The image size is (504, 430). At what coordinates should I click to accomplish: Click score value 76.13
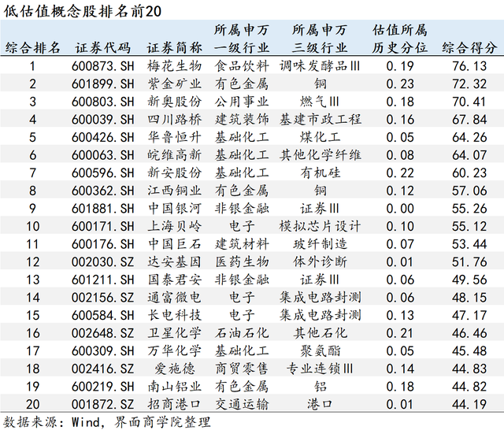point(469,66)
